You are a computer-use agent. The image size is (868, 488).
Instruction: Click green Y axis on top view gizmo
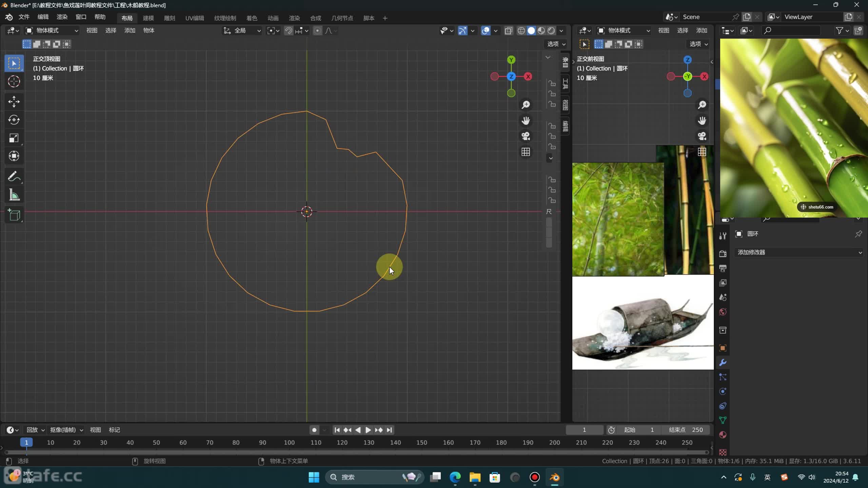point(511,60)
